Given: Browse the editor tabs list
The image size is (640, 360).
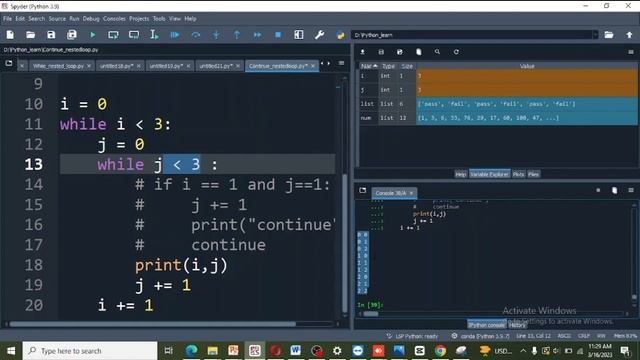Looking at the screenshot, I should 9,63.
